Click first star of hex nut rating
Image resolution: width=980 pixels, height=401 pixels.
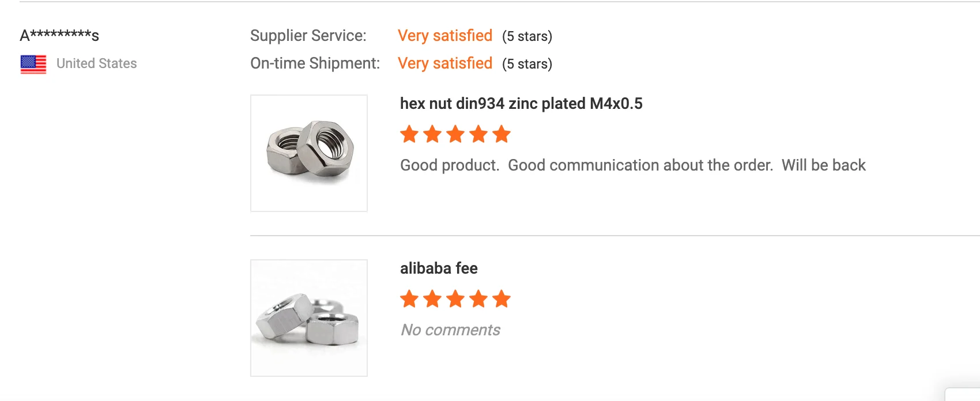[409, 134]
